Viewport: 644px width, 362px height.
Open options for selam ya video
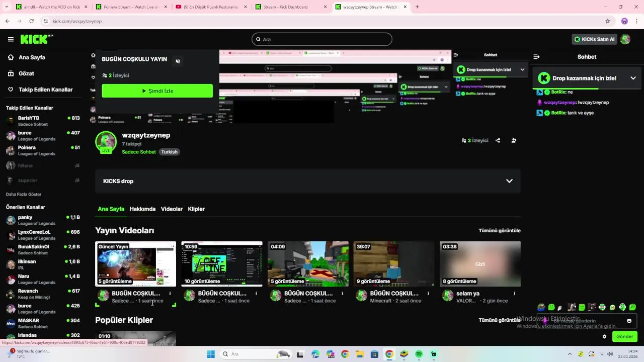[x=514, y=293]
